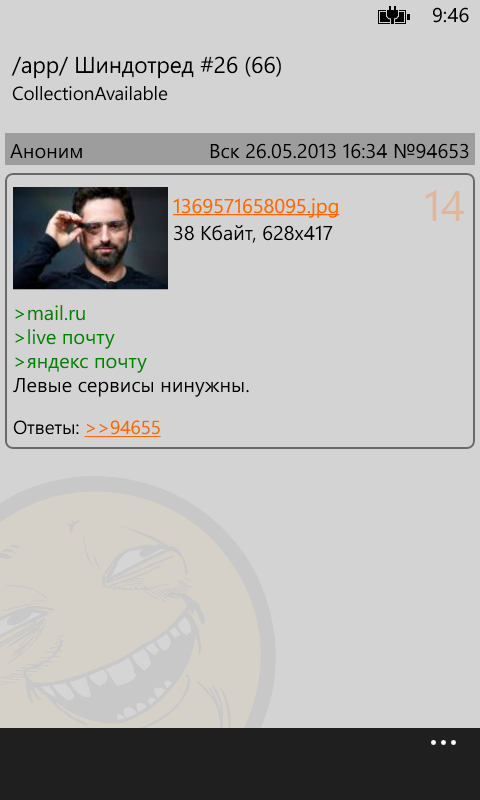This screenshot has width=480, height=800.
Task: Tap the text Левые сервисы нинужны
Action: pyautogui.click(x=132, y=386)
